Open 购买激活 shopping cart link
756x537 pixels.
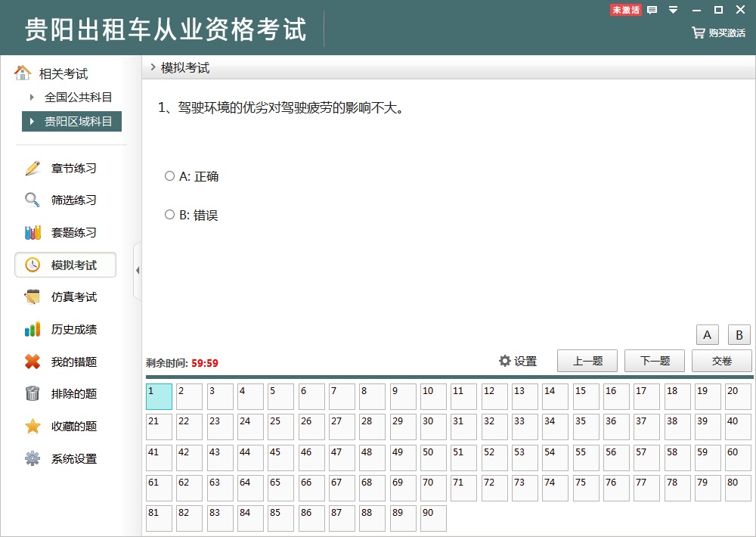[x=719, y=33]
